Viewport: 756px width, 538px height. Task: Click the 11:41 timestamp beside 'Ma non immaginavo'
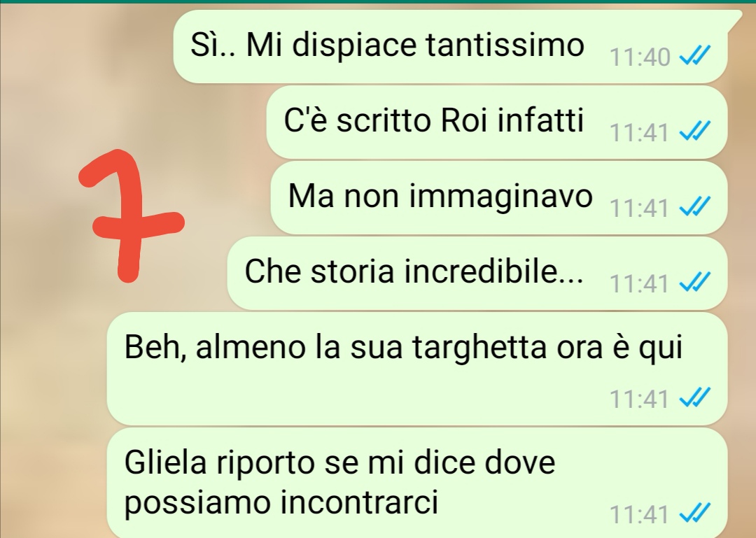click(639, 208)
